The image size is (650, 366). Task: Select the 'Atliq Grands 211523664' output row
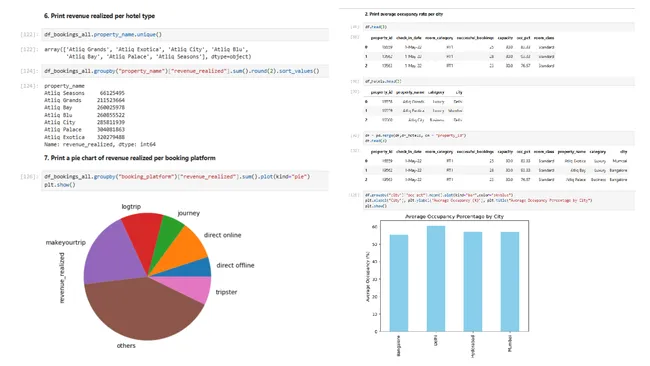[84, 100]
